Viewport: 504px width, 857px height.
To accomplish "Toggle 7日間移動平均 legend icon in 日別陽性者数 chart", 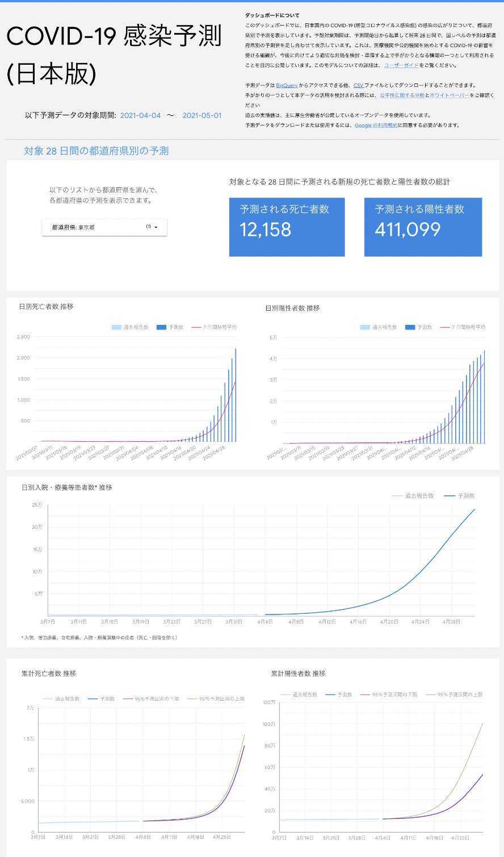I will pyautogui.click(x=444, y=328).
